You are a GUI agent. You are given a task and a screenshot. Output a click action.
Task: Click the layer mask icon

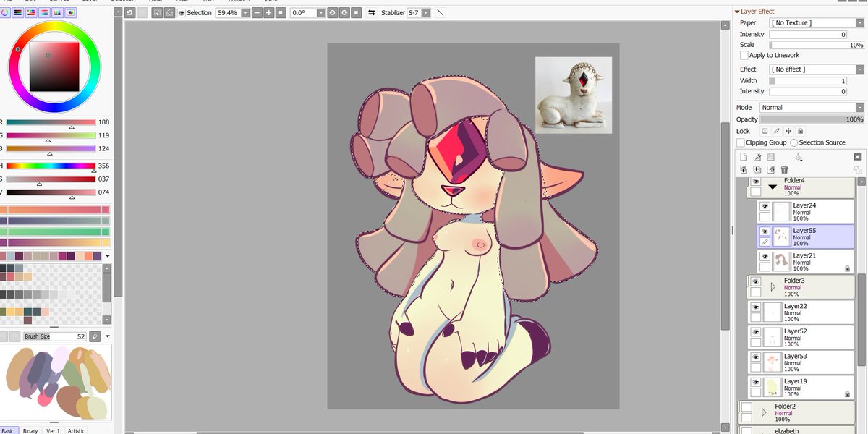pyautogui.click(x=857, y=156)
